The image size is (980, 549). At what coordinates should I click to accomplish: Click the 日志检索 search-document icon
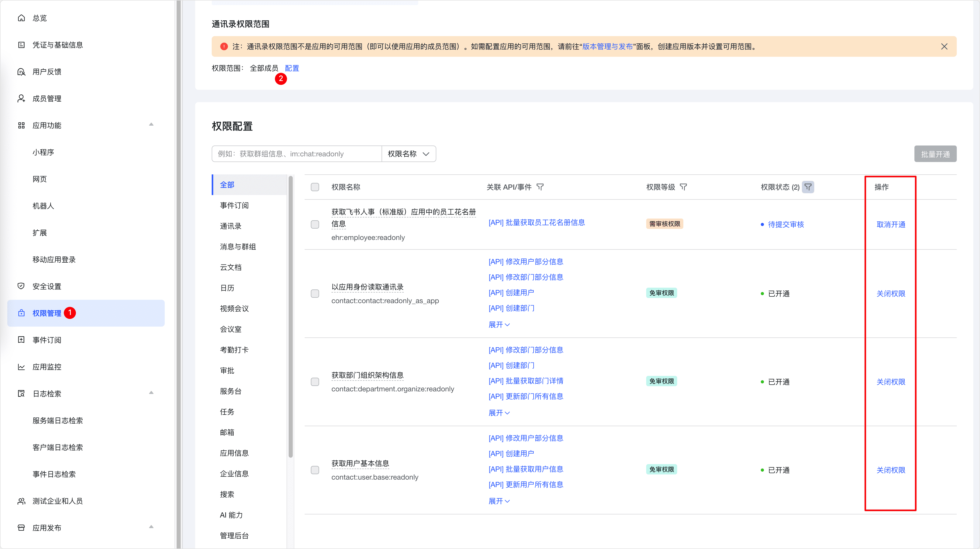(x=21, y=393)
